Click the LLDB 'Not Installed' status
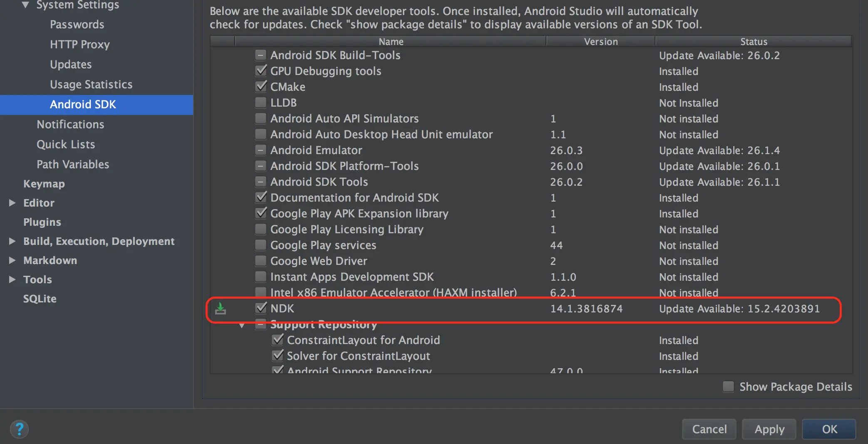This screenshot has width=868, height=444. [x=689, y=103]
